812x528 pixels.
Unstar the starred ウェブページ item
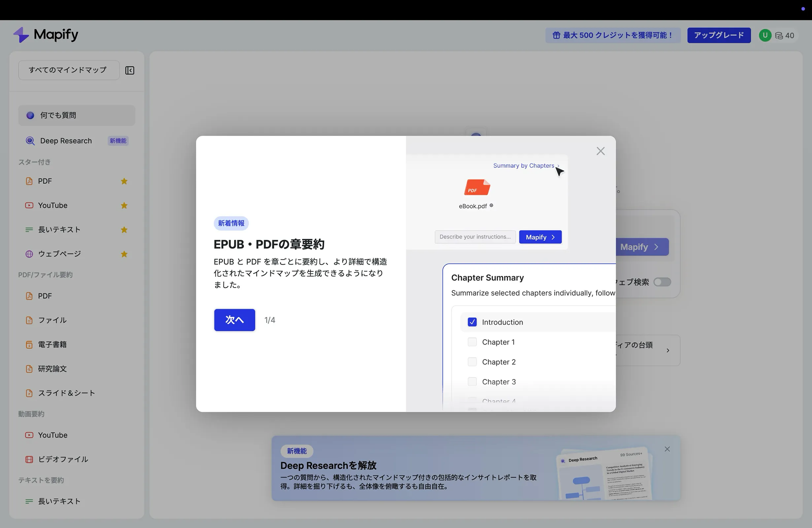click(124, 254)
